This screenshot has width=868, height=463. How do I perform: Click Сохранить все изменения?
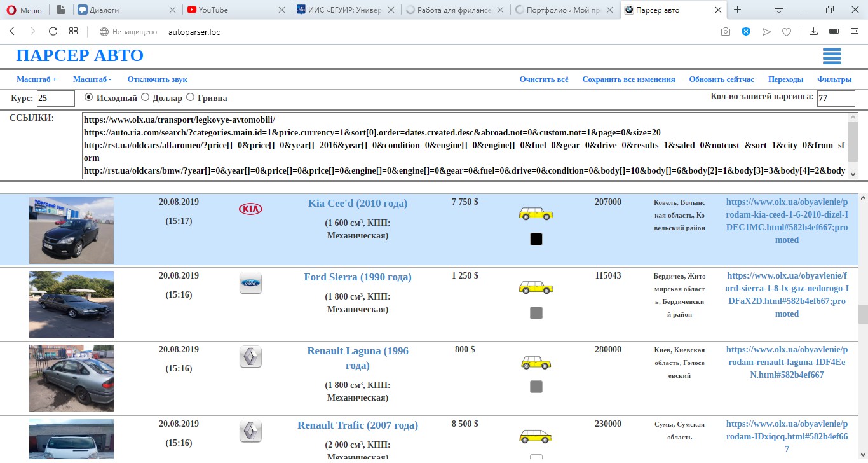(628, 79)
